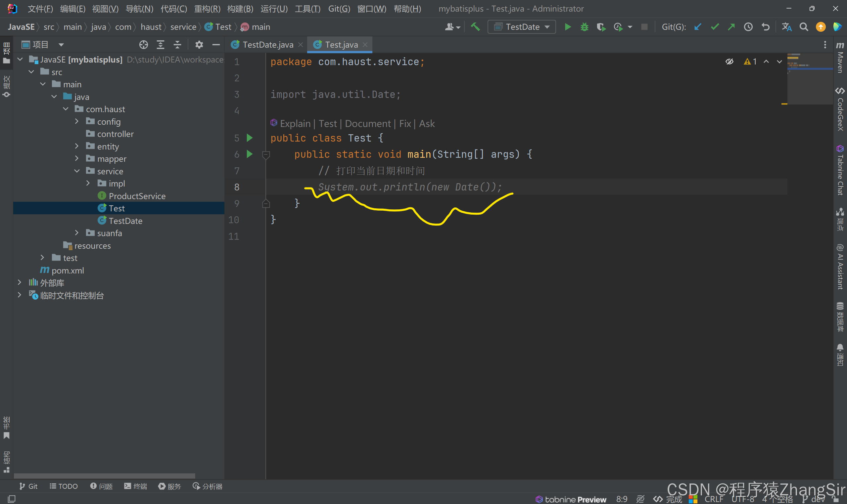Open the 问题 problems tool window
Viewport: 847px width, 504px height.
click(x=101, y=486)
